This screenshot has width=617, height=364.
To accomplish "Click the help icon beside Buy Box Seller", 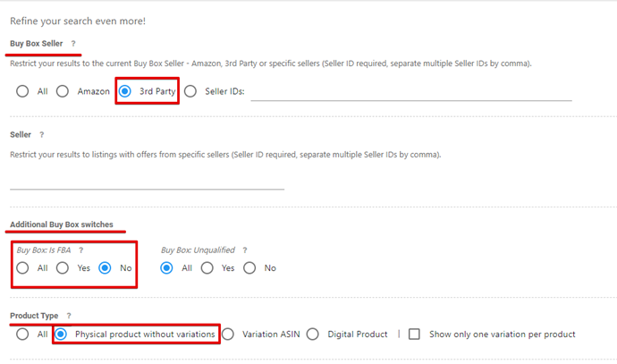I will (x=73, y=43).
